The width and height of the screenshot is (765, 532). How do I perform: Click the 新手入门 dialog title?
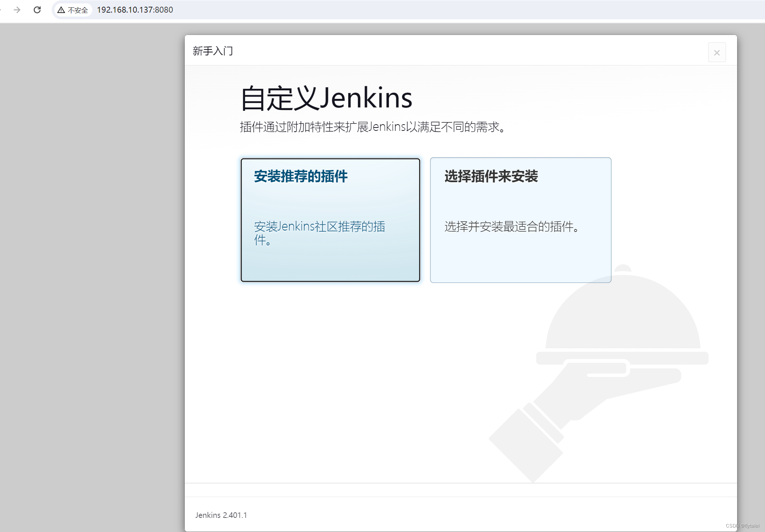213,51
